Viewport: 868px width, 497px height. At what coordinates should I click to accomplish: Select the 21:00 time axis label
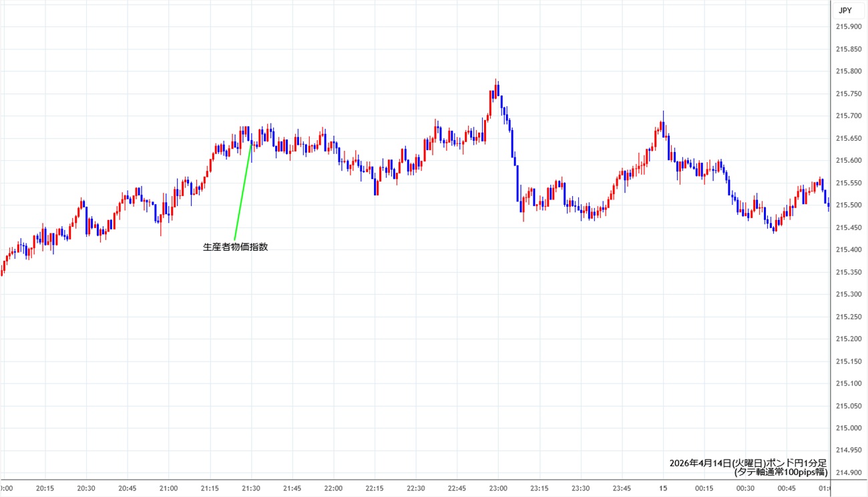[169, 488]
